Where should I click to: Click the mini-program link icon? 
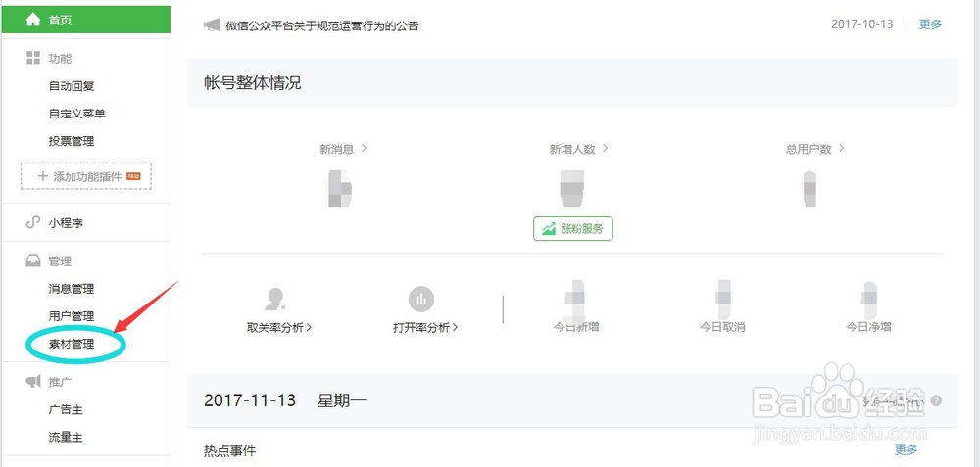click(33, 222)
